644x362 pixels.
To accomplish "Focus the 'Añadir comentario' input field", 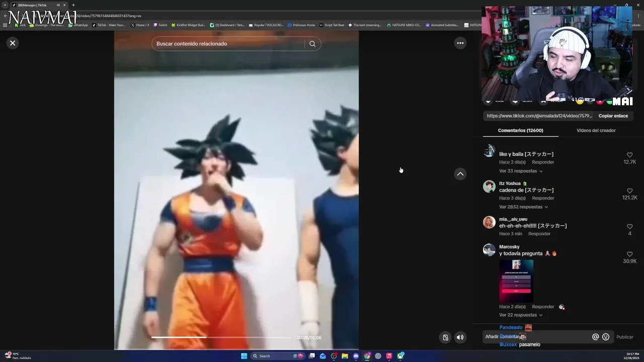I will [536, 337].
